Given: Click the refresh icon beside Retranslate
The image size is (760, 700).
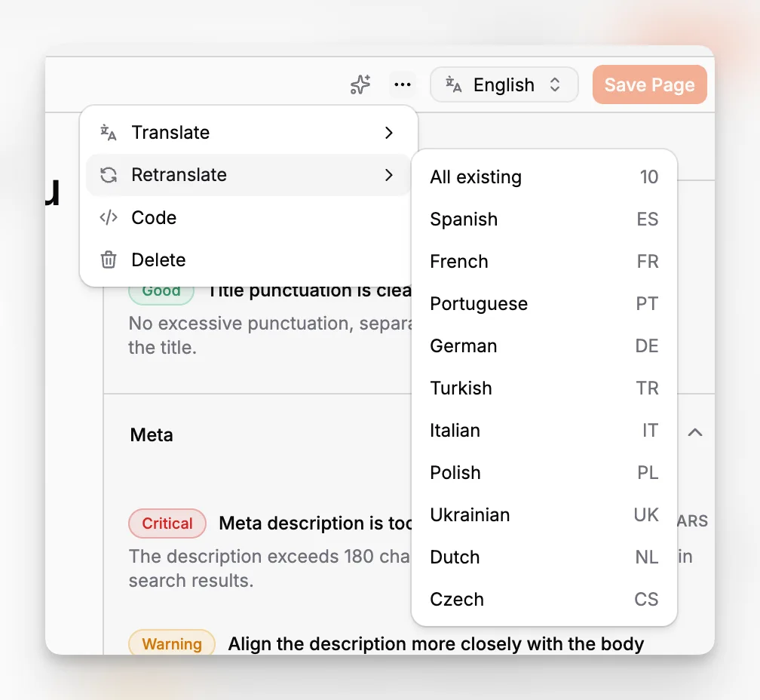Looking at the screenshot, I should [109, 175].
